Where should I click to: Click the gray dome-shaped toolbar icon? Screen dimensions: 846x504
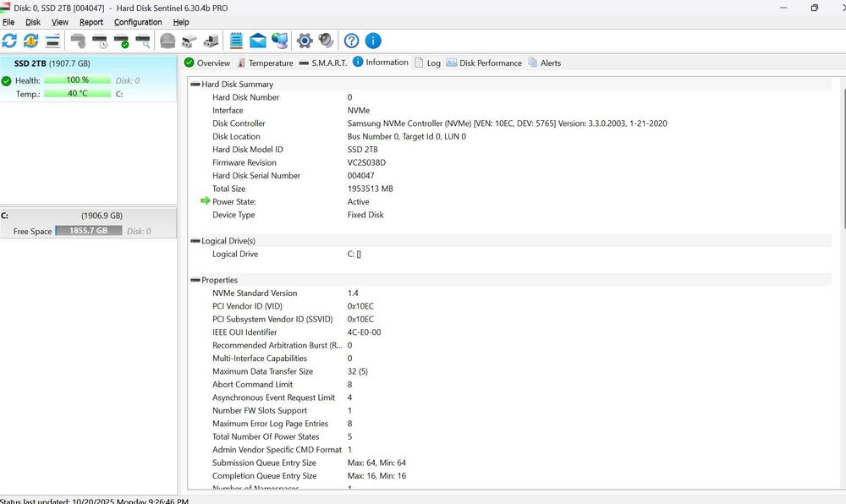(168, 41)
